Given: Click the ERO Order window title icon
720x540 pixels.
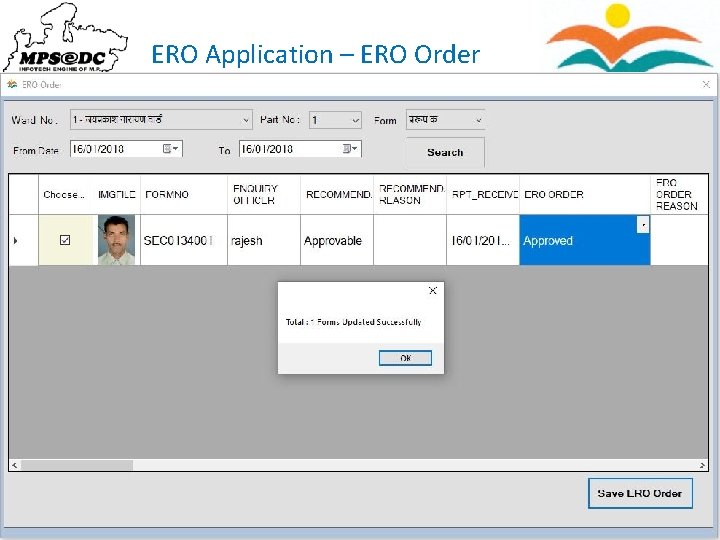Looking at the screenshot, I should [12, 84].
